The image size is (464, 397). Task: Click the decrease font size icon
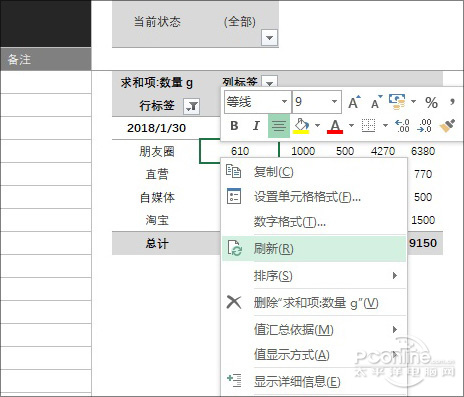pyautogui.click(x=376, y=102)
